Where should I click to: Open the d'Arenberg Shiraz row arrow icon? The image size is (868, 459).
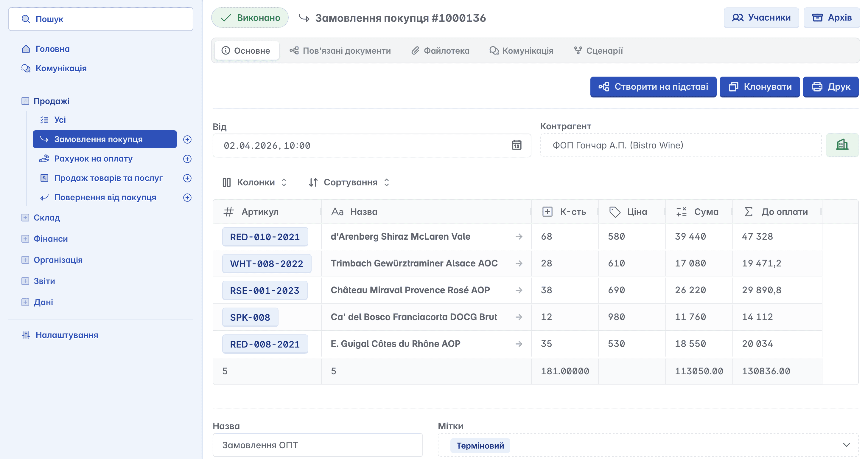[x=519, y=236]
